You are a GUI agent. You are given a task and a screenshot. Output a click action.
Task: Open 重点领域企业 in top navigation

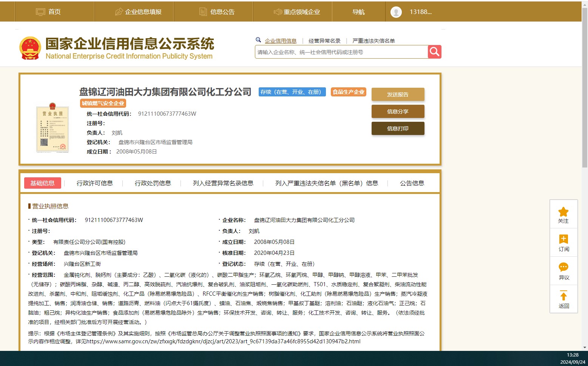click(x=297, y=12)
